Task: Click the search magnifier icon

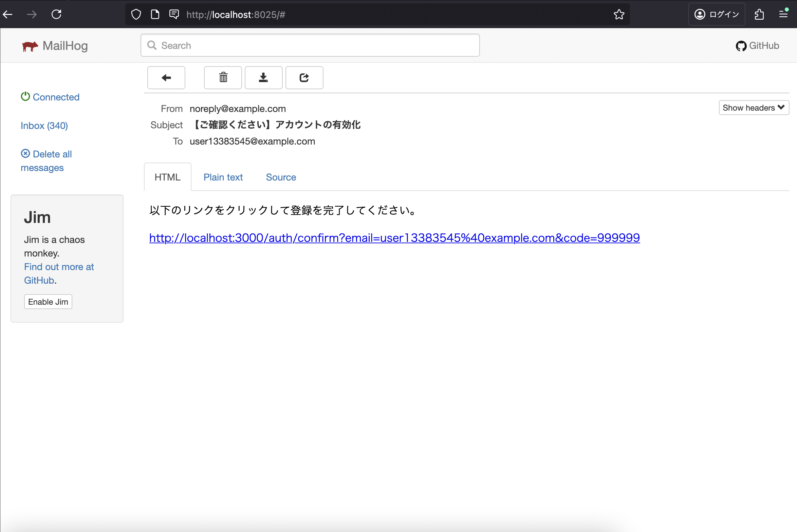Action: 152,45
